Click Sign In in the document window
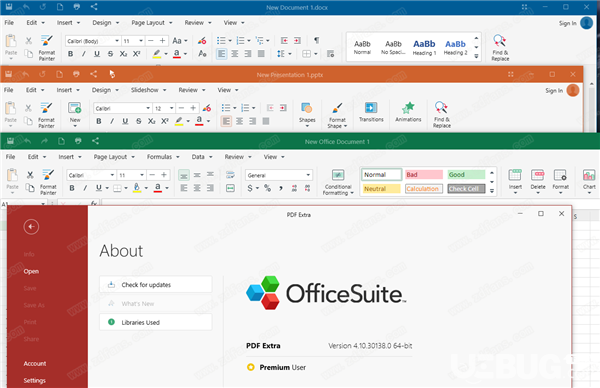Screen dimensions: 600x388 coord(567,23)
